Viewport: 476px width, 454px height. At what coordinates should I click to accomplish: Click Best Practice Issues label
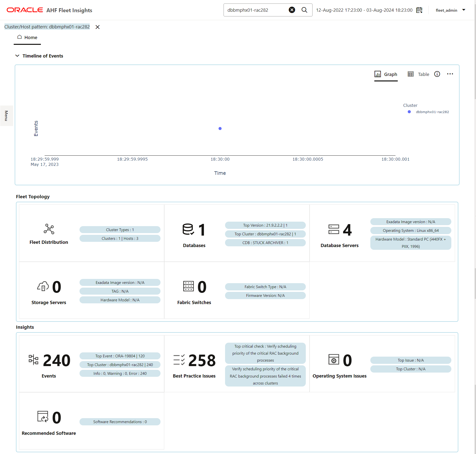[x=194, y=376]
